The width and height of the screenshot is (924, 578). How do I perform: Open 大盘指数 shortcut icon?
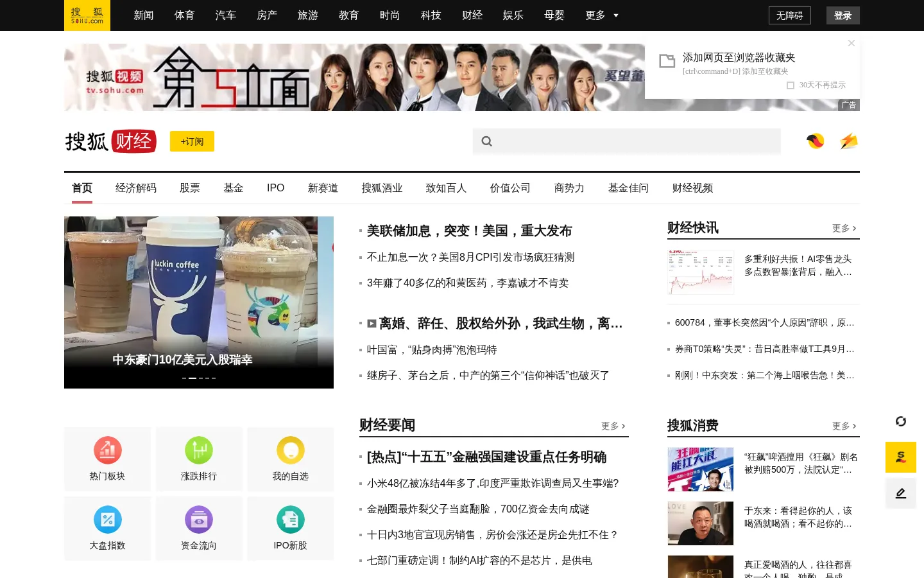pos(108,520)
